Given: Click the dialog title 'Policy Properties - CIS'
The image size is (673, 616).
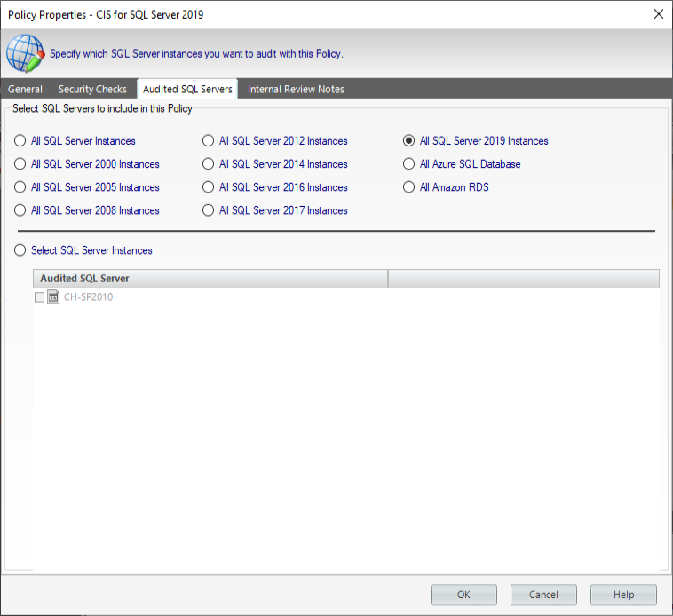Looking at the screenshot, I should tap(106, 14).
